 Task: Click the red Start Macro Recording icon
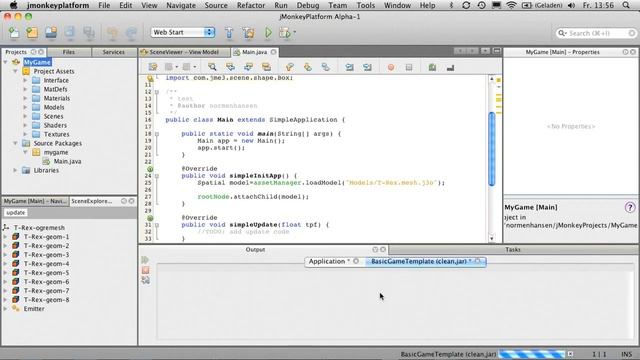pyautogui.click(x=391, y=67)
